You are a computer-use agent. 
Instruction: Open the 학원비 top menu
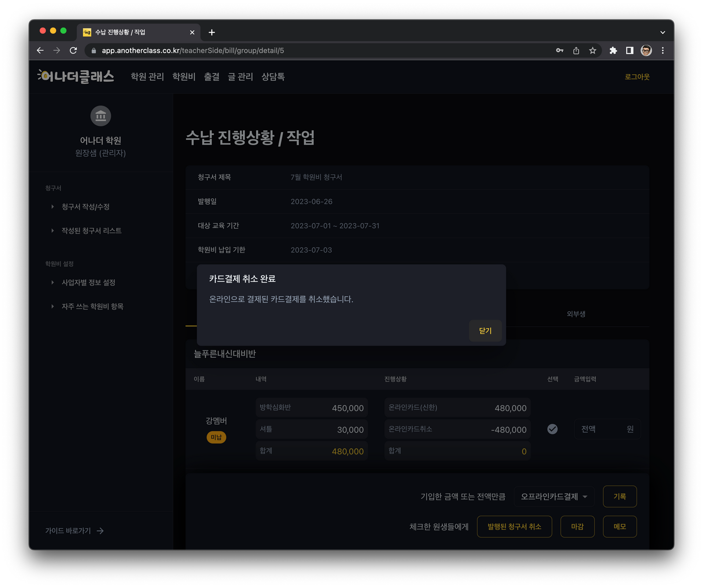tap(184, 76)
